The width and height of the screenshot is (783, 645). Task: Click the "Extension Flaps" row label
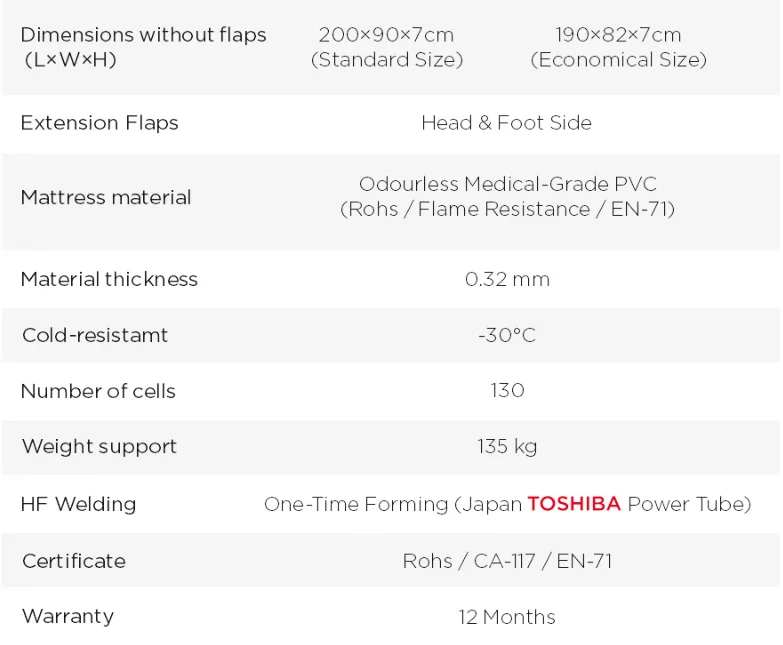click(x=99, y=123)
